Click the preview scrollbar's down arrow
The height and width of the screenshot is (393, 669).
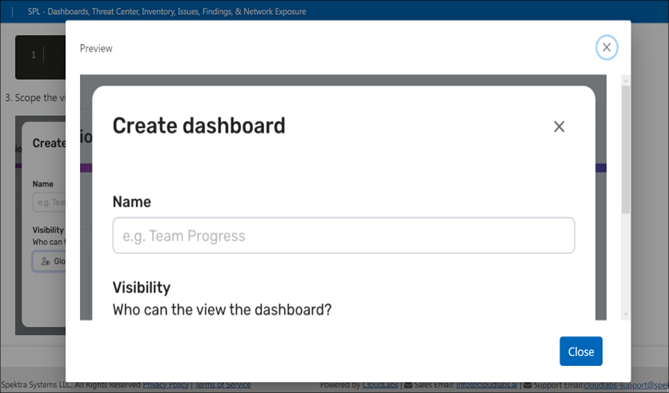click(x=625, y=314)
